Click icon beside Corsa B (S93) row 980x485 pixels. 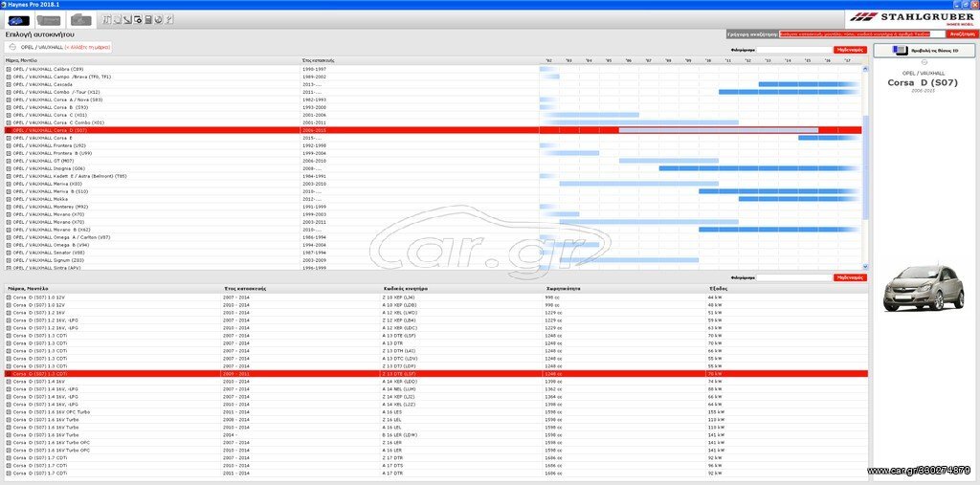pos(8,107)
